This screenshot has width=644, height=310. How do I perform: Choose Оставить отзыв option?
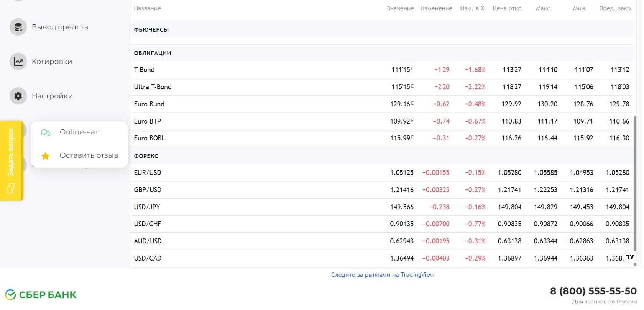(89, 155)
